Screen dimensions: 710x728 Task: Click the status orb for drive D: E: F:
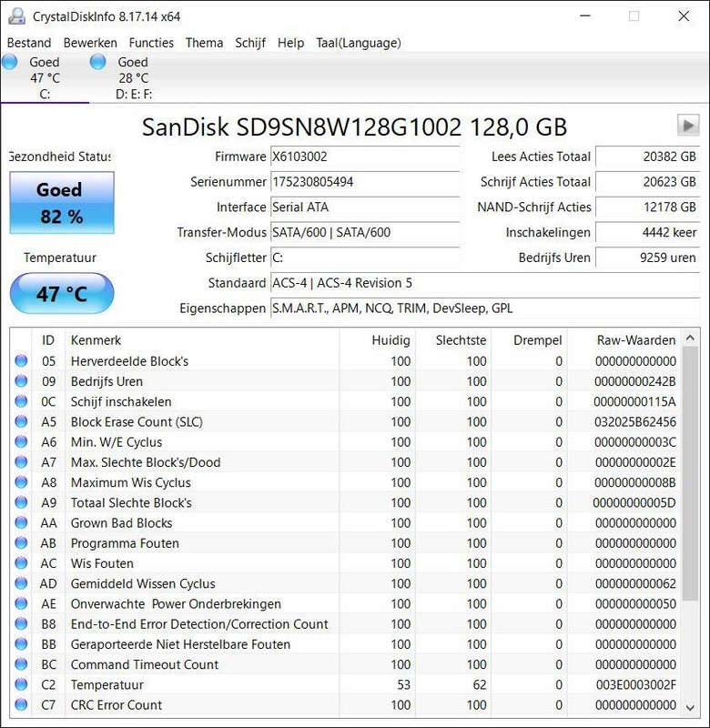97,62
